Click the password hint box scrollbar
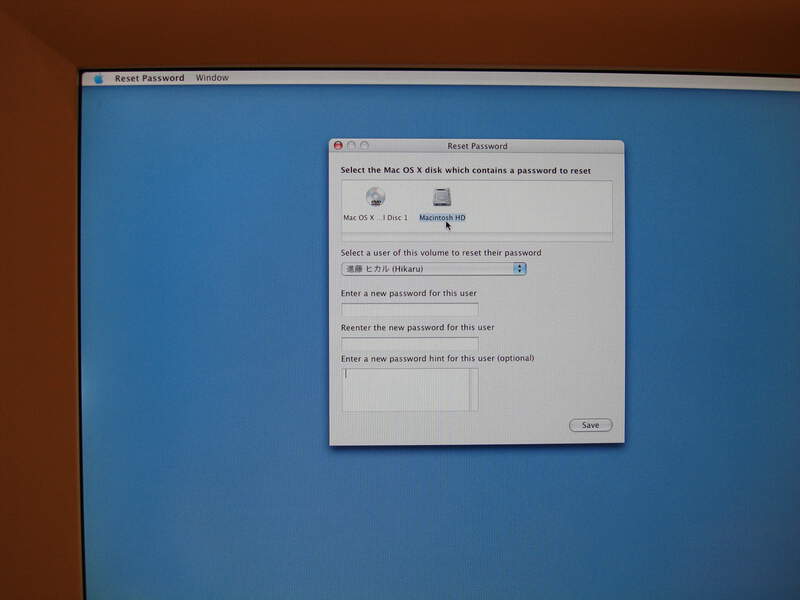 [474, 389]
